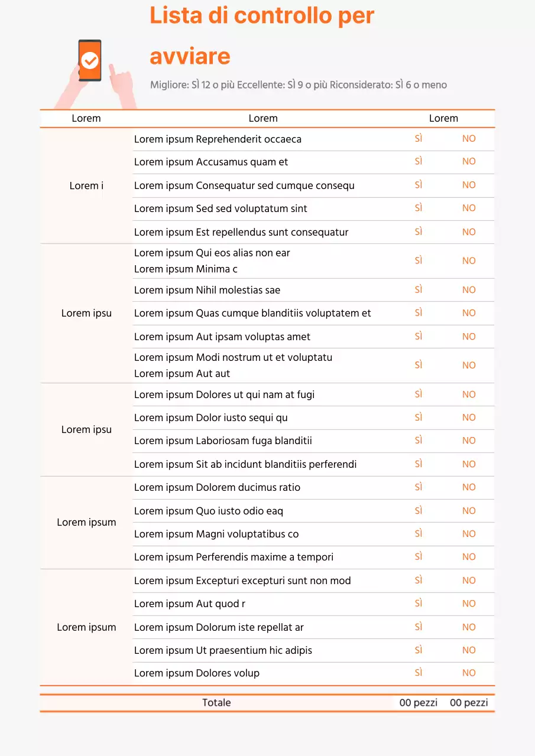
Task: Select SÌ for Dolorem ducimus ratio row
Action: [x=419, y=487]
